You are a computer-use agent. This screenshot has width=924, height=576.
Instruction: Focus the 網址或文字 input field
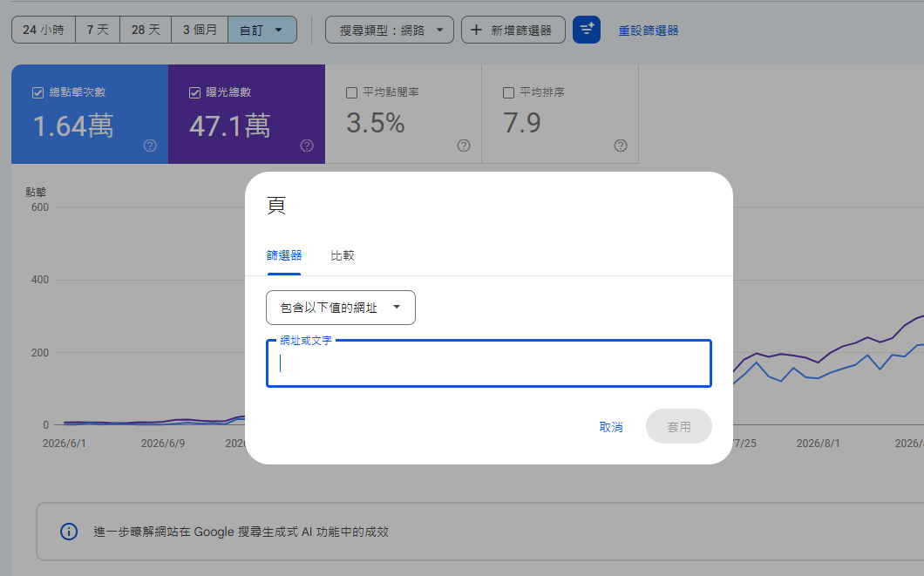(x=489, y=363)
